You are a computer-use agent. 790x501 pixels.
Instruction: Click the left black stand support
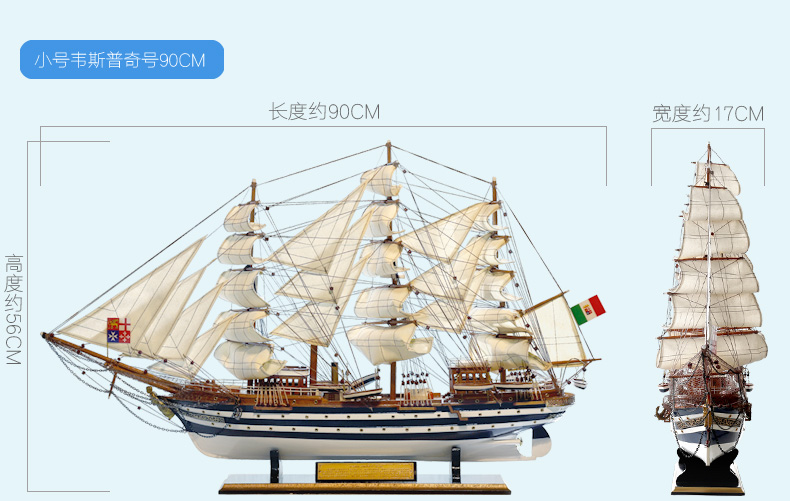[275, 465]
